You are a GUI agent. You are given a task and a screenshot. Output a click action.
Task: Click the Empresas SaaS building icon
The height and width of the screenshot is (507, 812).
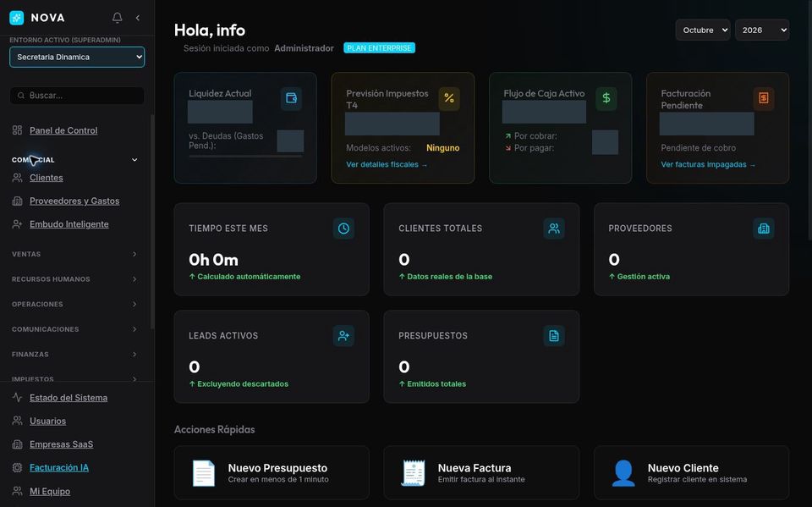click(17, 444)
